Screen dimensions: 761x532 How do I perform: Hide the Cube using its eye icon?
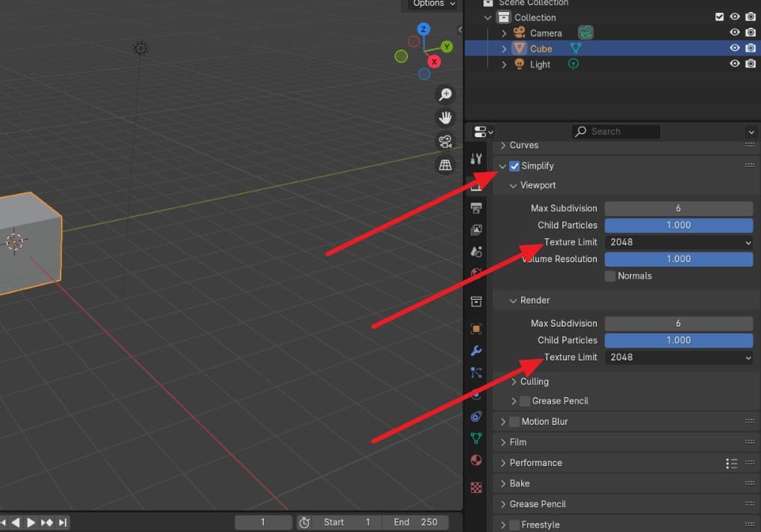click(x=735, y=48)
